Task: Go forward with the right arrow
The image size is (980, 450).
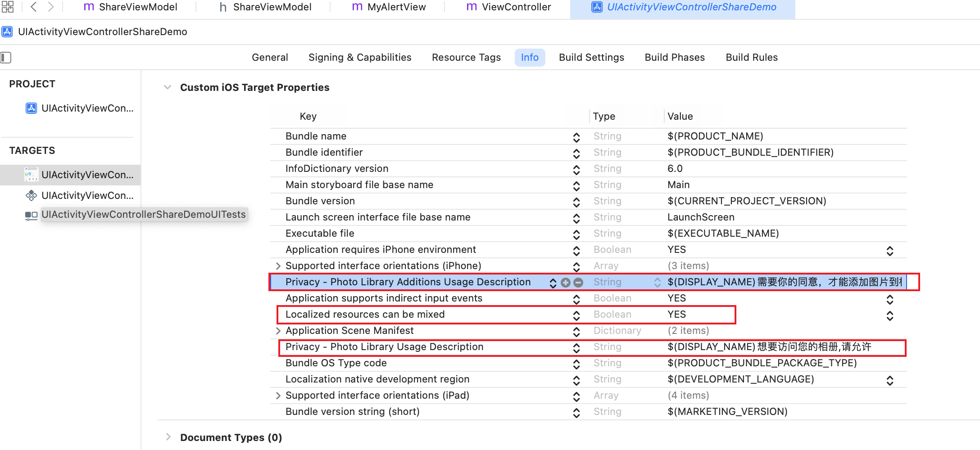Action: 50,7
